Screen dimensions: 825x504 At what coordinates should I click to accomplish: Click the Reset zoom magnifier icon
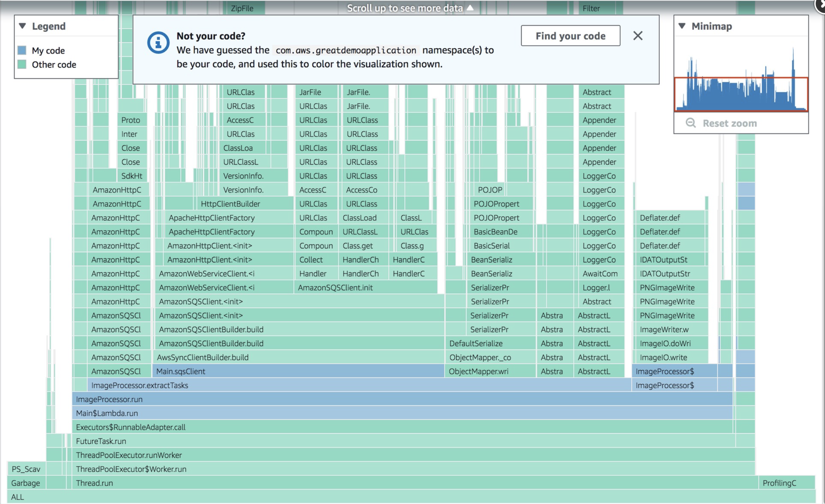690,123
